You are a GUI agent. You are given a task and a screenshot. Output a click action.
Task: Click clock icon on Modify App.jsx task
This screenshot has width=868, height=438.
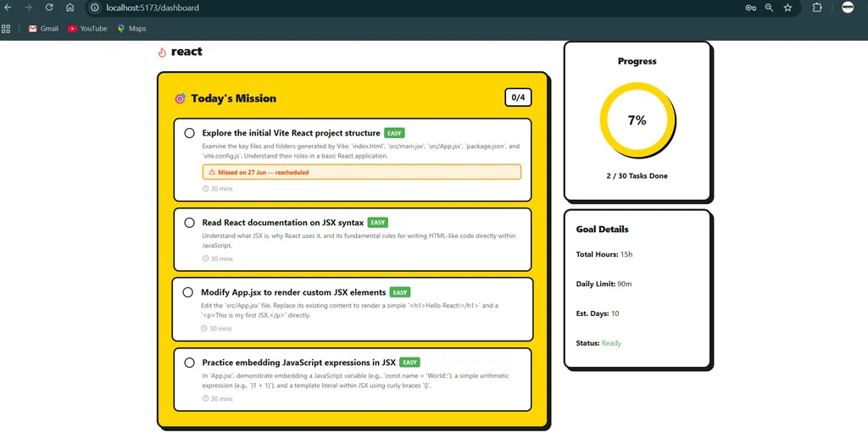point(204,329)
